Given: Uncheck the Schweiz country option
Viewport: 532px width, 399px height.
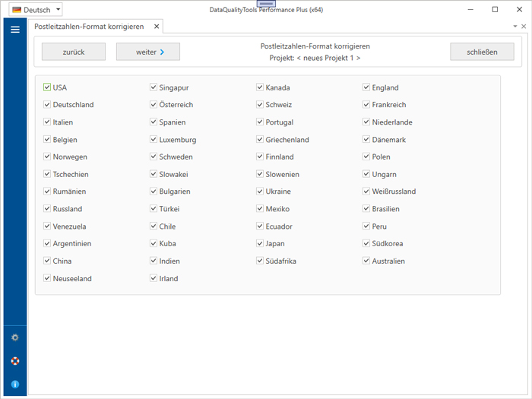Looking at the screenshot, I should (x=260, y=105).
